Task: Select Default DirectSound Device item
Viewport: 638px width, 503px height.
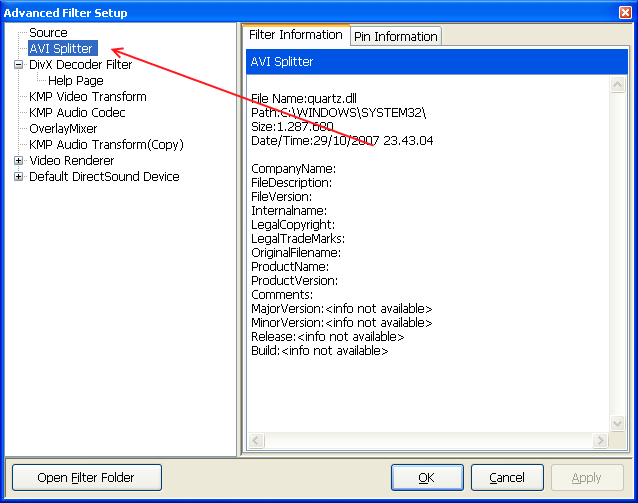Action: (x=104, y=177)
